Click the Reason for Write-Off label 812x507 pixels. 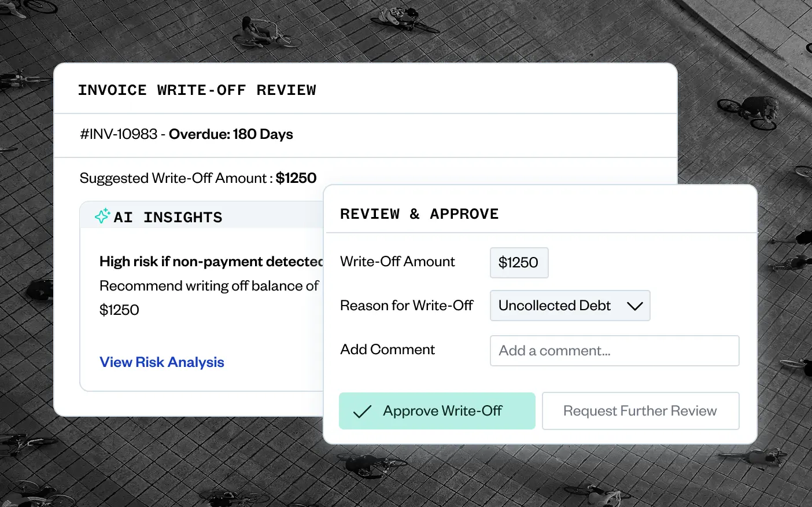[407, 306]
